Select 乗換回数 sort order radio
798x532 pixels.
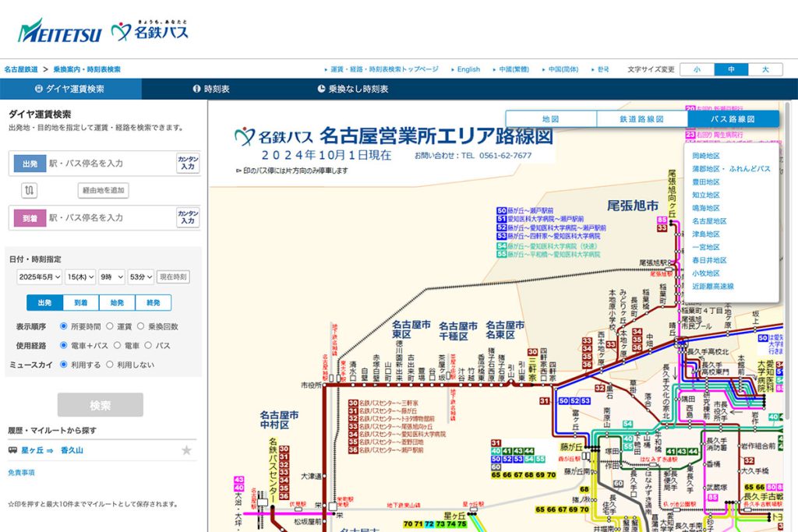140,326
